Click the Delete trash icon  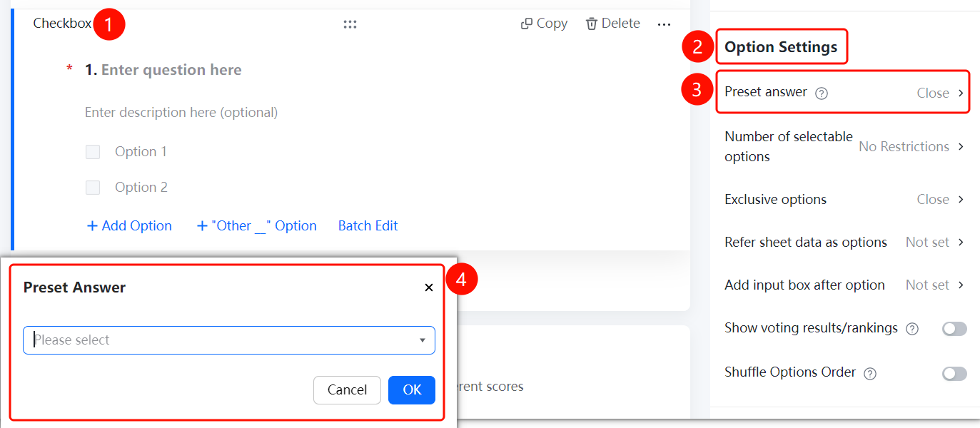tap(591, 24)
